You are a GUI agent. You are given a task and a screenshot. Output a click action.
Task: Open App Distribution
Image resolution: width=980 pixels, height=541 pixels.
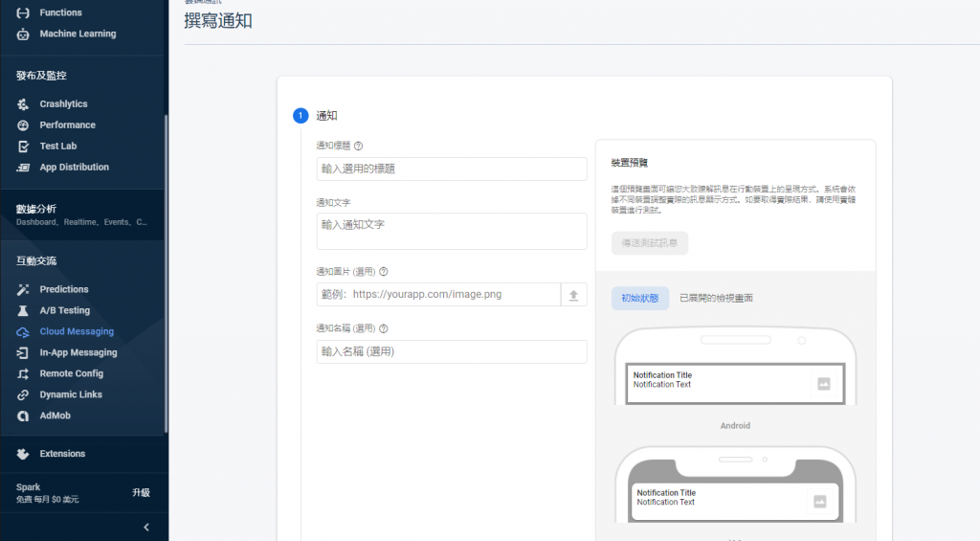[75, 167]
